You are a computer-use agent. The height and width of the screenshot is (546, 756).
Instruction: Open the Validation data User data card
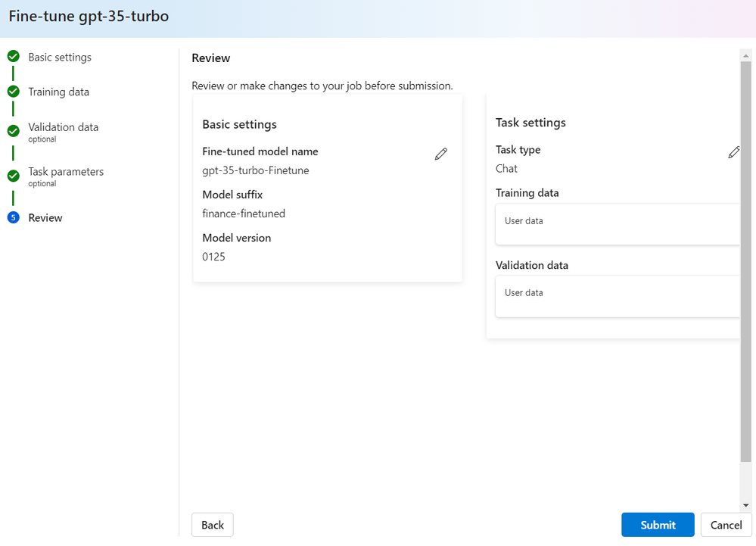(618, 296)
